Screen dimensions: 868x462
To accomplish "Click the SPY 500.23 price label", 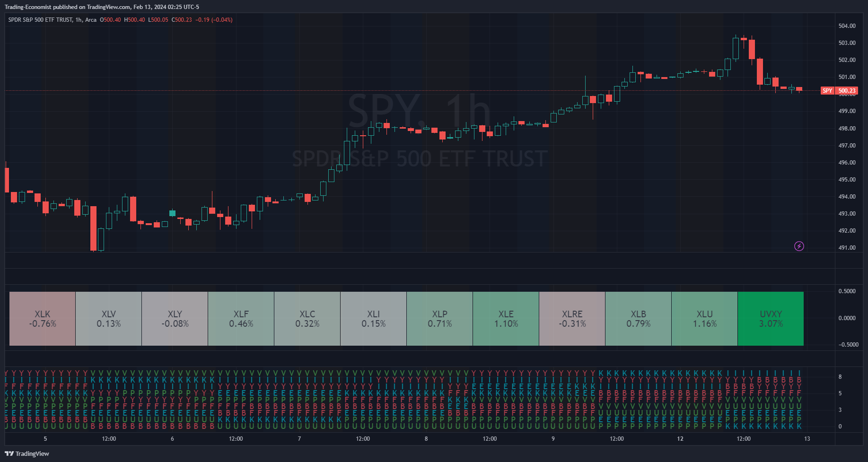I will [x=840, y=90].
